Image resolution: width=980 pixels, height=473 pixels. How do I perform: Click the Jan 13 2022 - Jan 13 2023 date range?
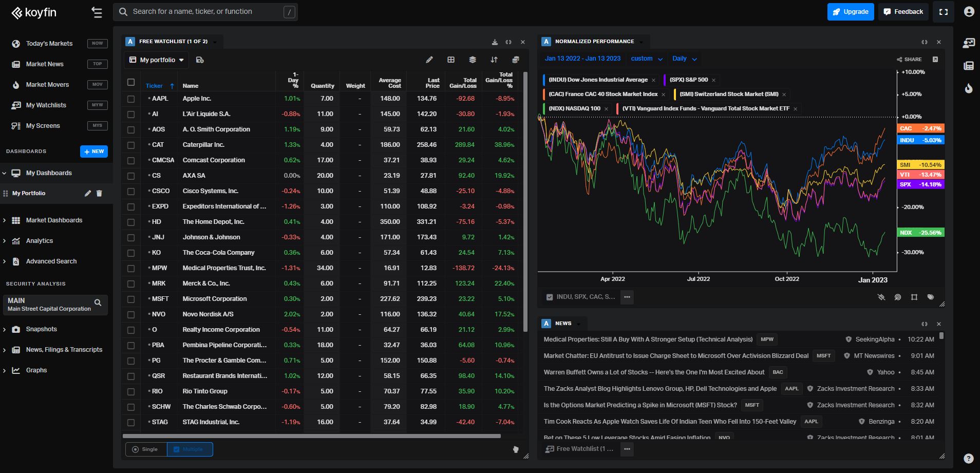coord(582,59)
